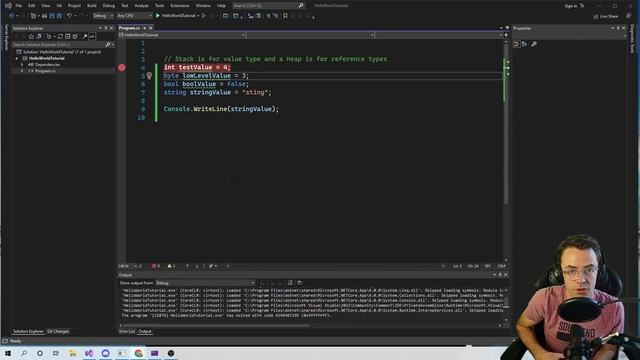Image resolution: width=640 pixels, height=360 pixels.
Task: Click the Categorized icon in Properties panel
Action: coord(516,44)
